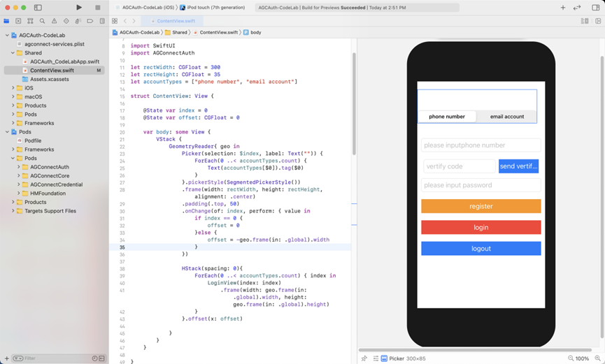Open the editor options menu

pyautogui.click(x=585, y=21)
